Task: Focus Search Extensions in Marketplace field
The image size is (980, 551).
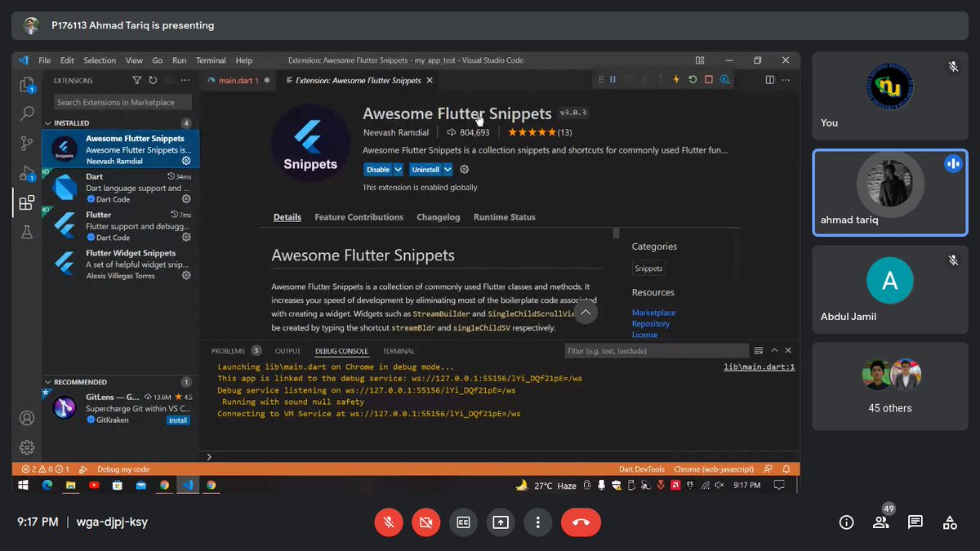Action: click(122, 102)
